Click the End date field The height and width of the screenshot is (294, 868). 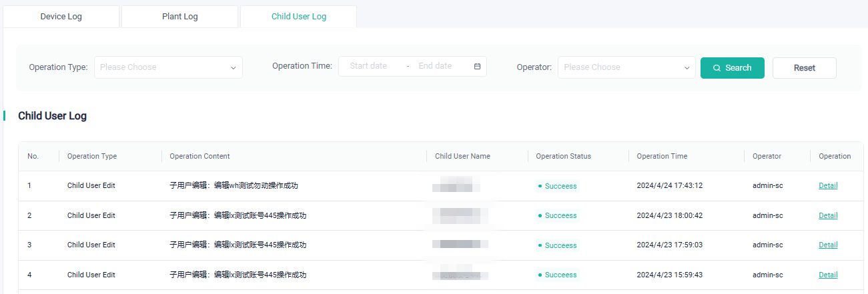coord(435,66)
